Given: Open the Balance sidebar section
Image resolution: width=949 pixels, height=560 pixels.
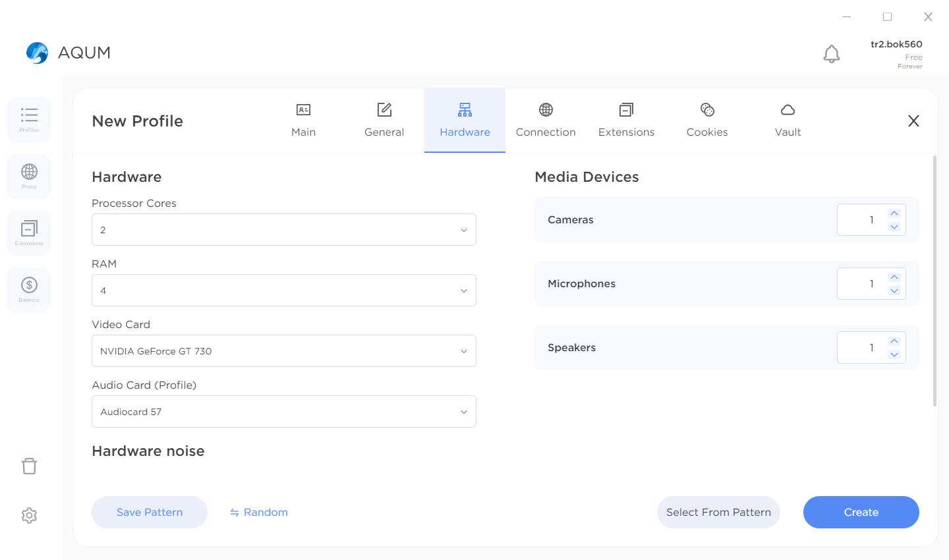Looking at the screenshot, I should click(29, 290).
